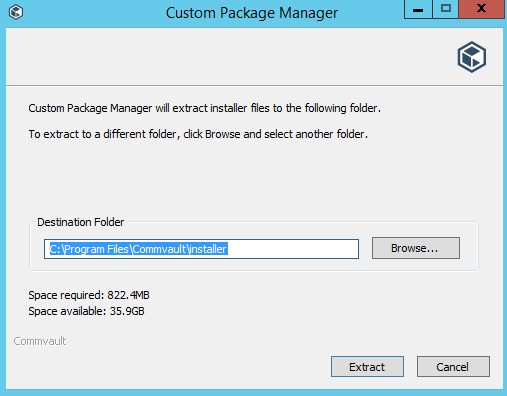Minimize the Custom Package Manager window
Screen dimensions: 507x396
coord(418,9)
